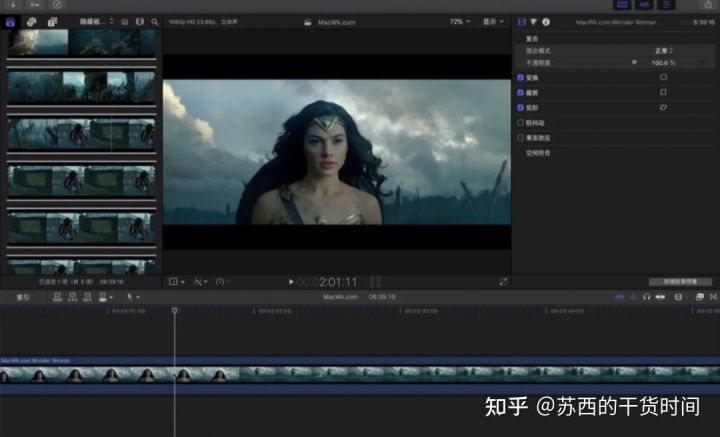Image resolution: width=720 pixels, height=437 pixels.
Task: Adjust the opacity slider handle
Action: (x=634, y=62)
